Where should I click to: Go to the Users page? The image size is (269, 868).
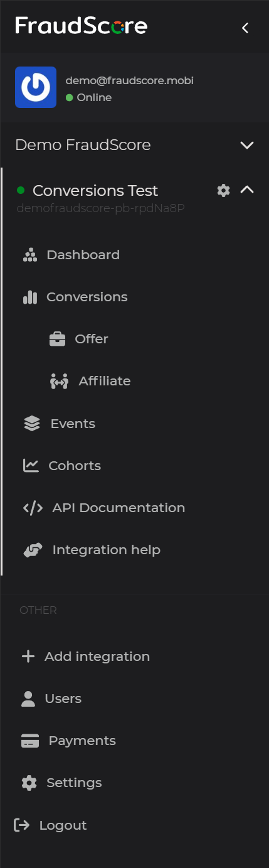coord(51,699)
